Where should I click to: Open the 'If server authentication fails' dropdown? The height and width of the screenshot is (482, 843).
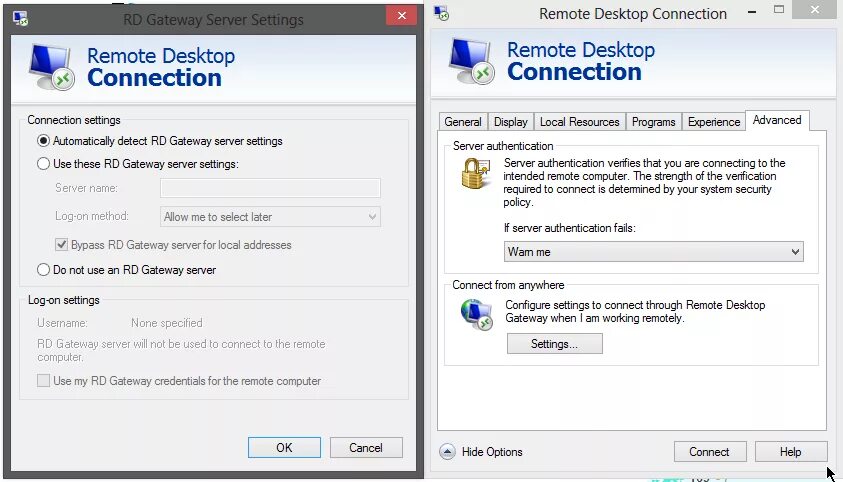(653, 251)
